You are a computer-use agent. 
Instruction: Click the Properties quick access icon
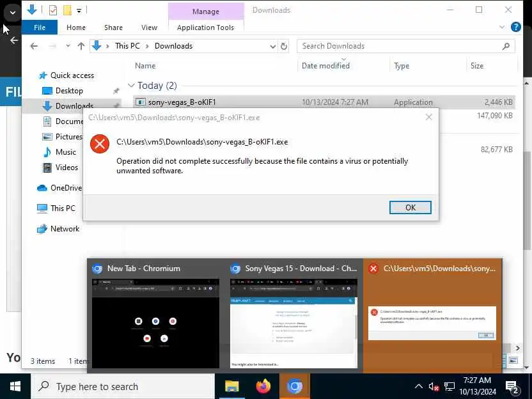(x=53, y=10)
